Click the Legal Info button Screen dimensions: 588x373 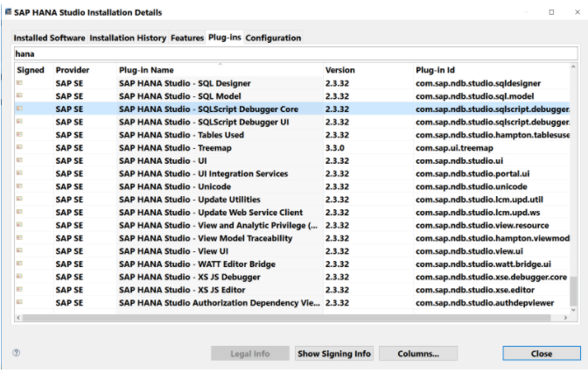click(x=250, y=354)
